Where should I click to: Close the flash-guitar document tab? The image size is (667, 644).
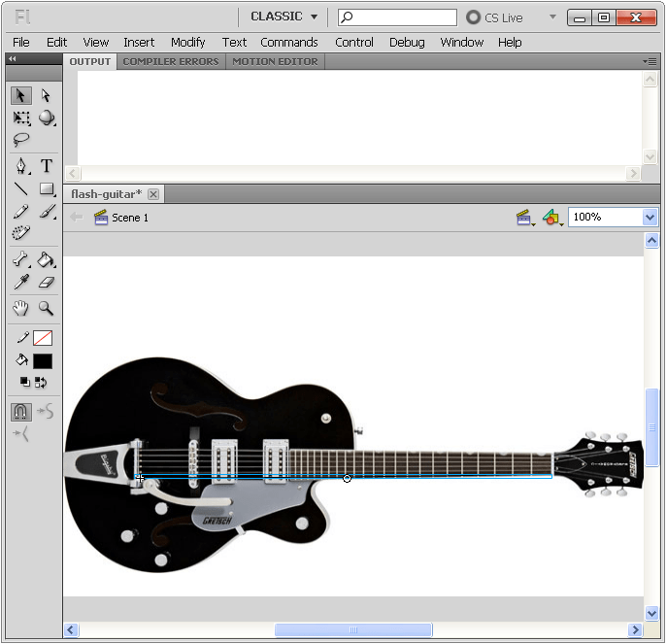point(153,194)
